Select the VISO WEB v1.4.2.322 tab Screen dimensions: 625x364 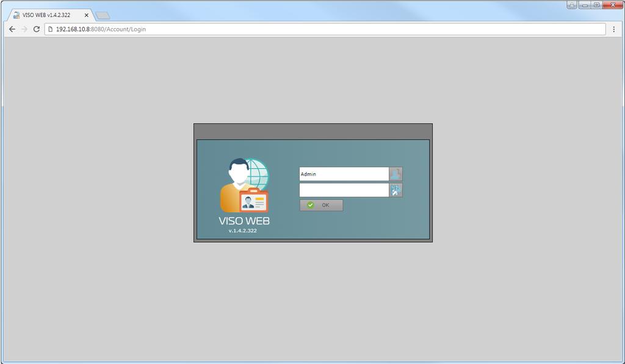[x=51, y=15]
